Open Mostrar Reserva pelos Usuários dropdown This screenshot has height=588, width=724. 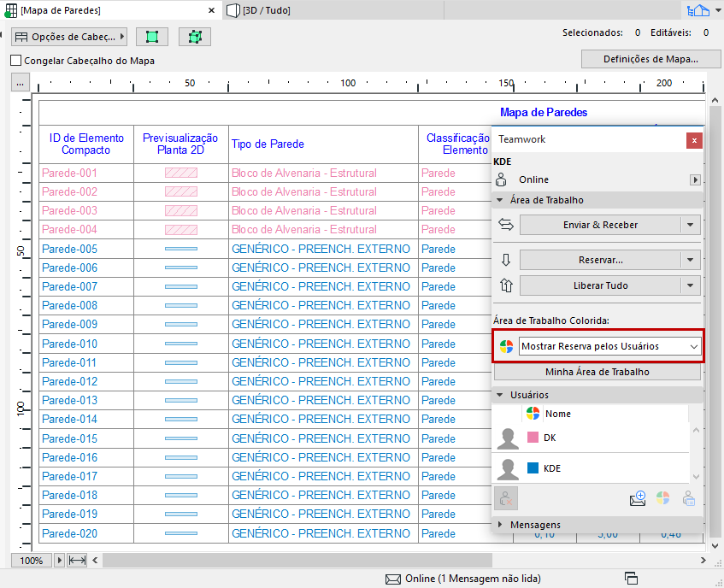coord(609,345)
